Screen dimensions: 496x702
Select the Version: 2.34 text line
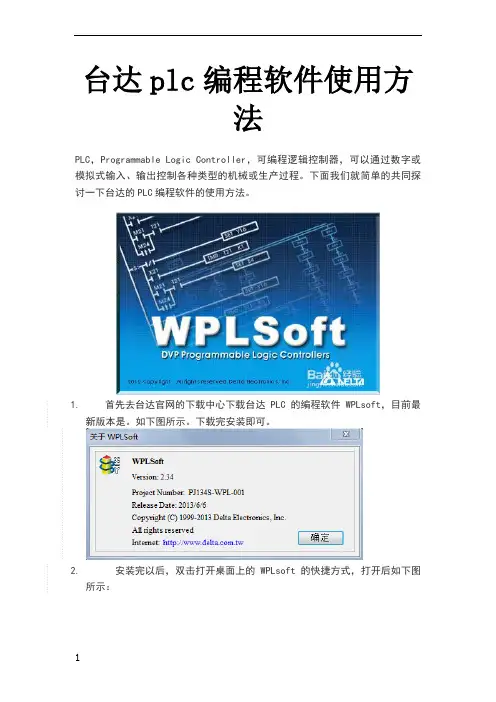pyautogui.click(x=153, y=477)
